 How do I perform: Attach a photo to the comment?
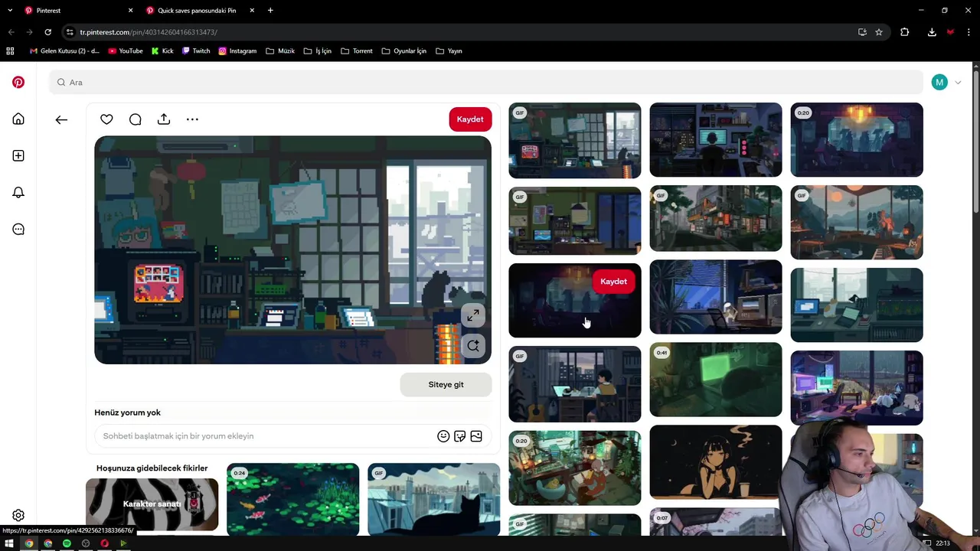point(476,436)
